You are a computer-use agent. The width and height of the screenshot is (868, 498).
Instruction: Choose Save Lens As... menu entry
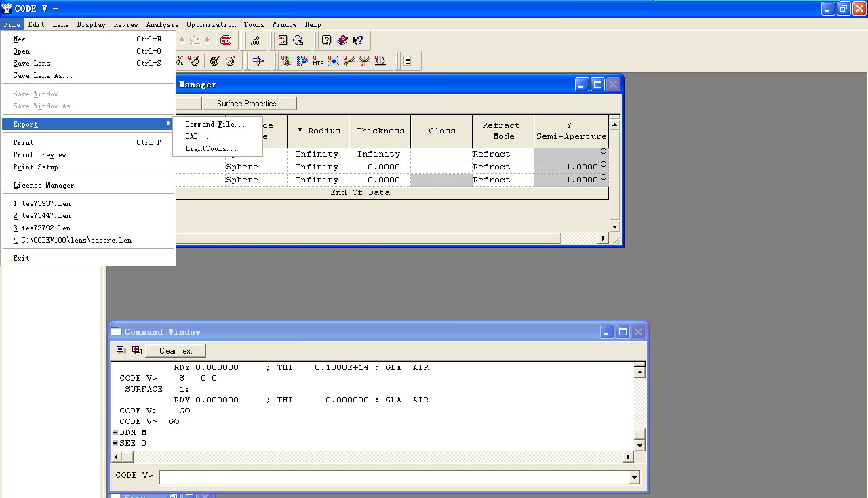tap(87, 75)
